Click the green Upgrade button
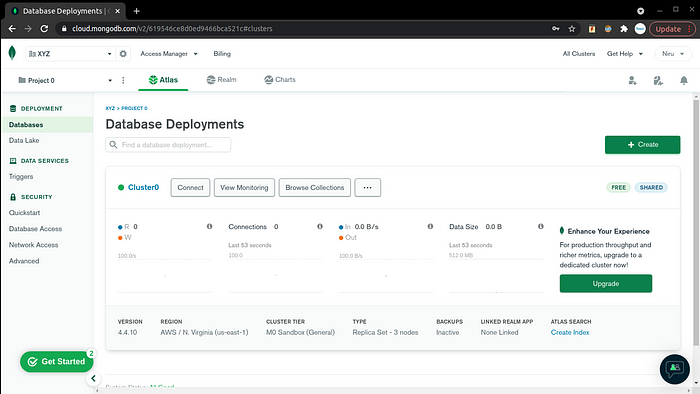 click(x=606, y=283)
